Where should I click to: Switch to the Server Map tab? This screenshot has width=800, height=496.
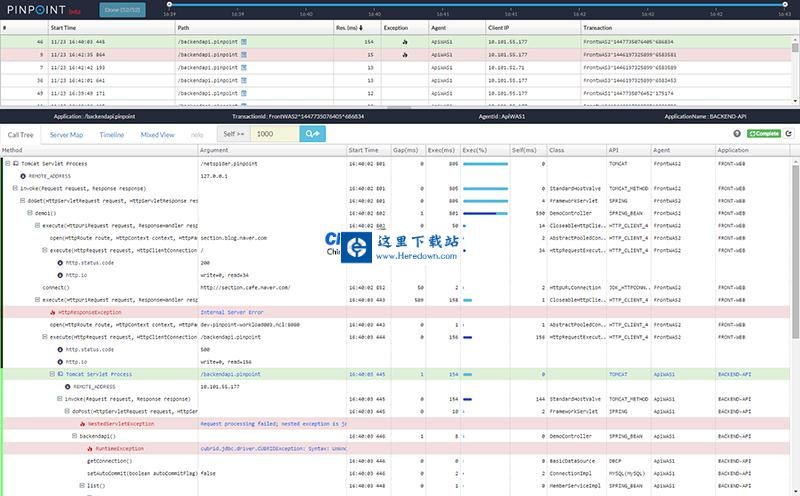66,135
